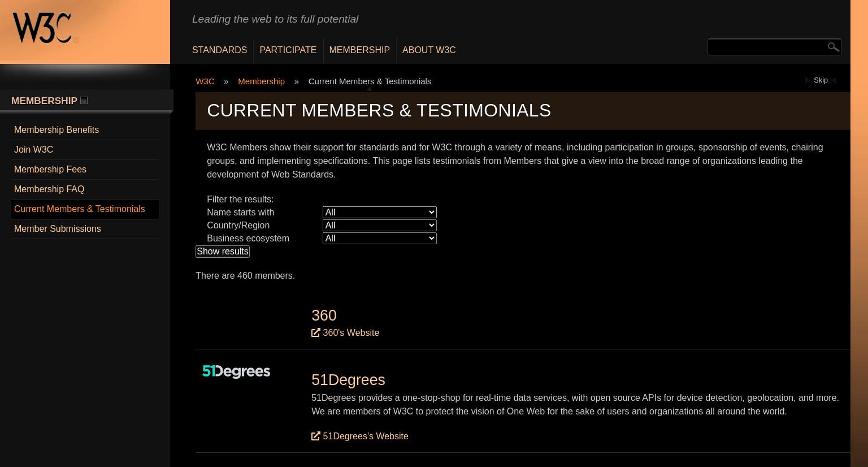Click the "Leading the web to its full potential" tagline
The image size is (868, 467).
pyautogui.click(x=275, y=19)
